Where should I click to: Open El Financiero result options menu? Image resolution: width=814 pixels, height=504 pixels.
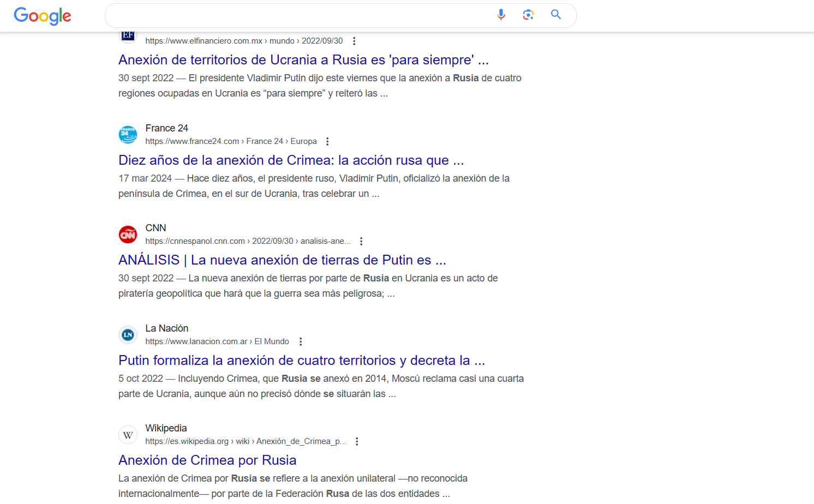(354, 41)
